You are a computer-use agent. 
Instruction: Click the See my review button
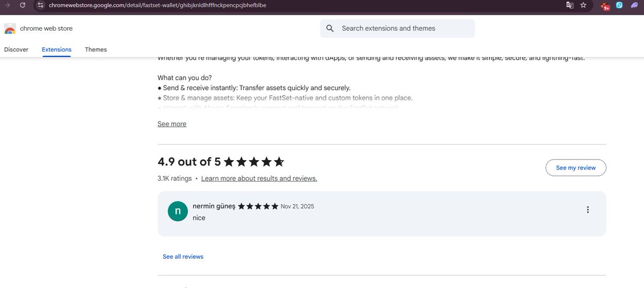click(x=576, y=168)
